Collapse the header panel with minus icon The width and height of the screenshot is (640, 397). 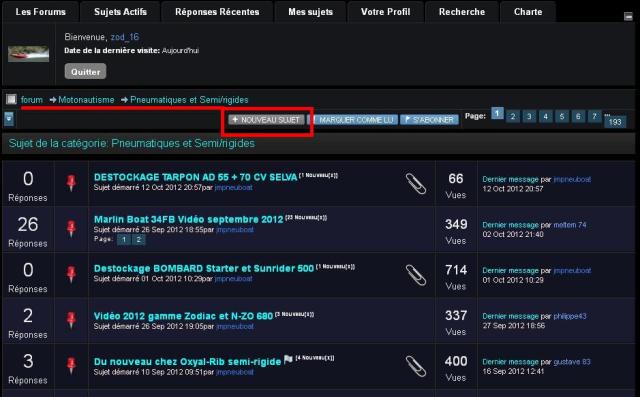(628, 16)
